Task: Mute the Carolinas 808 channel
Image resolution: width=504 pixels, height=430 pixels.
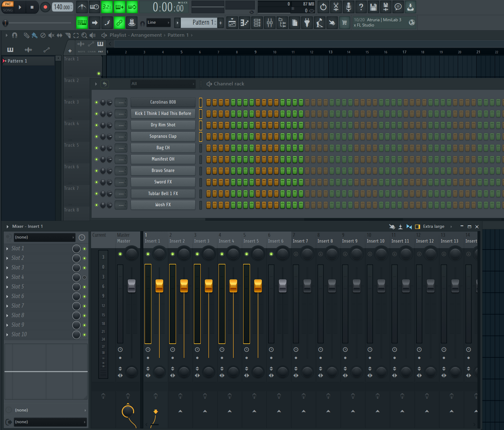Action: [96, 103]
